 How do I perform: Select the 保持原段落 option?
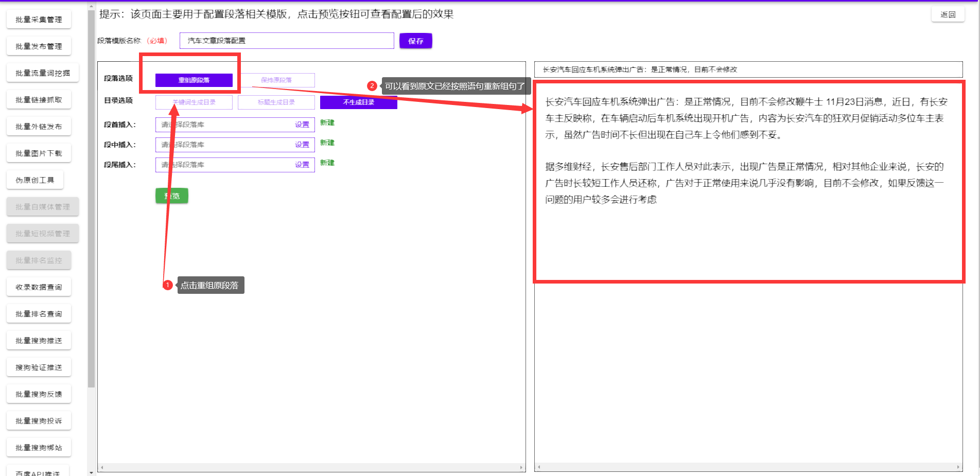click(x=276, y=80)
